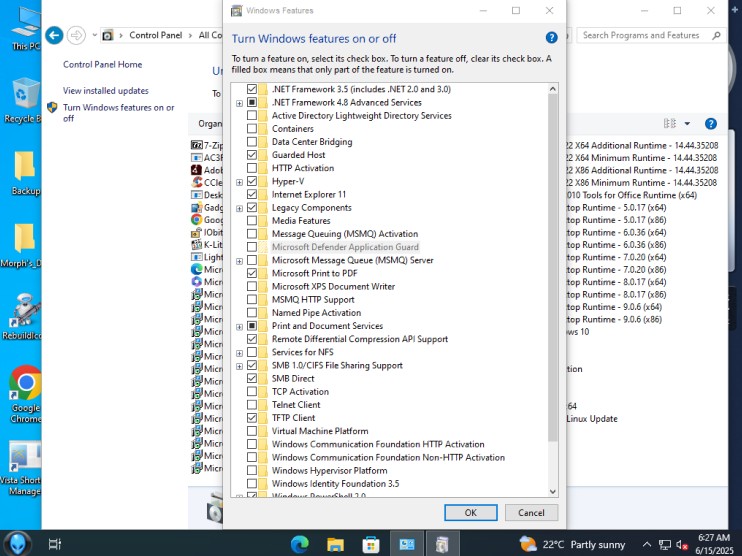Expand .NET Framework 4.8 Advanced Services
The height and width of the screenshot is (556, 742).
(239, 103)
